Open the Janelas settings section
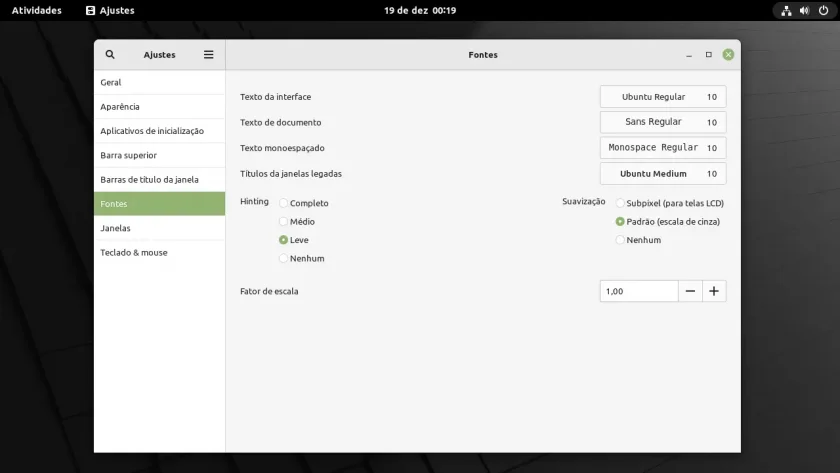840x473 pixels. click(160, 228)
